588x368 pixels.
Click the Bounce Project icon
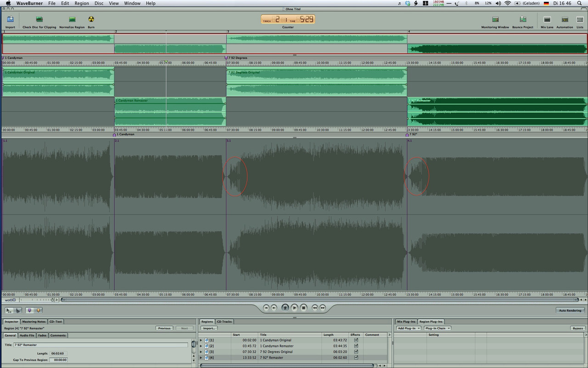[523, 19]
